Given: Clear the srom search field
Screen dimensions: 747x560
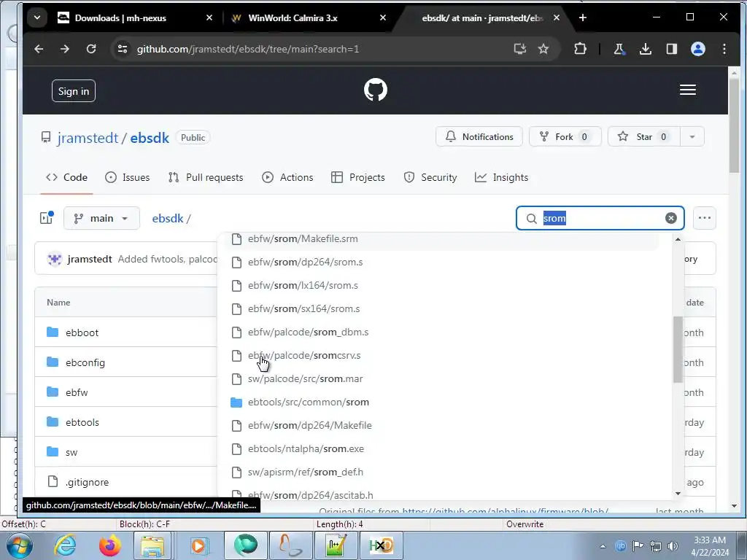Looking at the screenshot, I should click(x=671, y=218).
